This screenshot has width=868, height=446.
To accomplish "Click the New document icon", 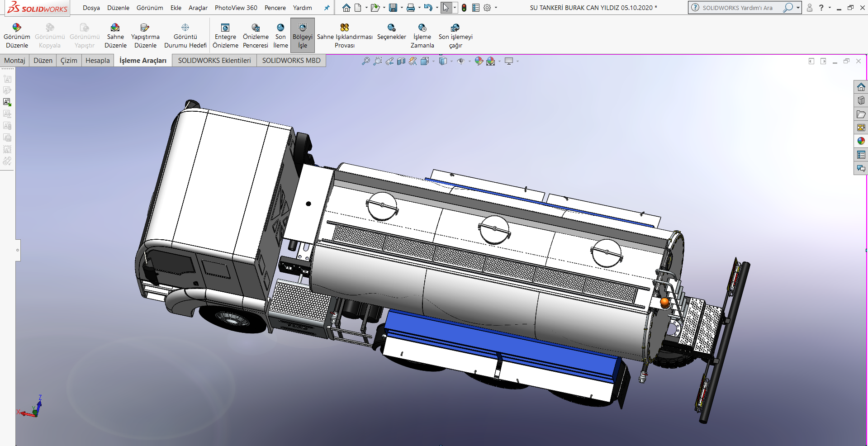I will click(358, 8).
